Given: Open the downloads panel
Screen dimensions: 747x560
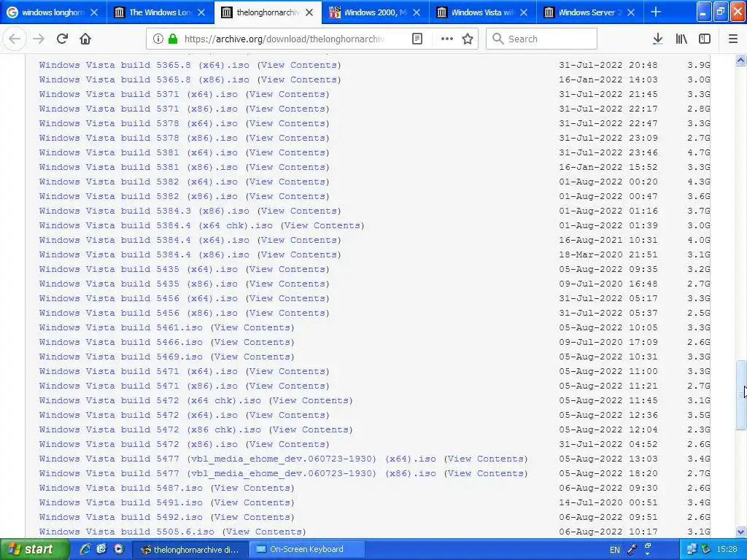Looking at the screenshot, I should click(657, 39).
